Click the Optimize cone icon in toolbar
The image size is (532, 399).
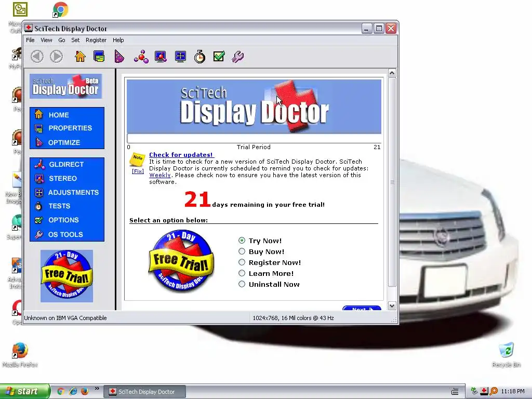tap(119, 56)
